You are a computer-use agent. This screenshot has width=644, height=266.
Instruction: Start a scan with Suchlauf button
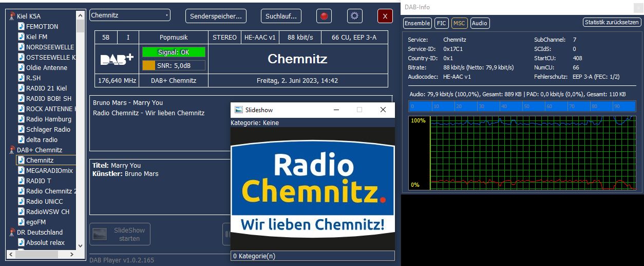[x=281, y=16]
